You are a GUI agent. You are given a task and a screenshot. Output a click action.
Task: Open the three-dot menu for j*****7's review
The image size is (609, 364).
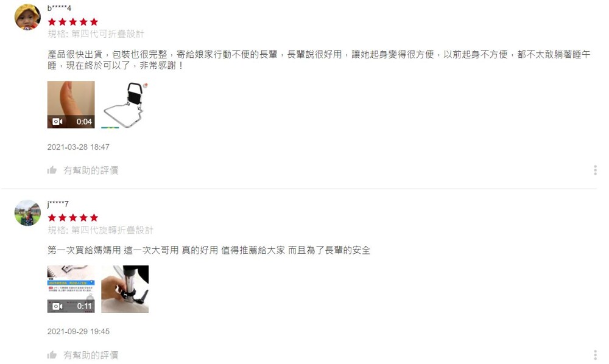[595, 355]
